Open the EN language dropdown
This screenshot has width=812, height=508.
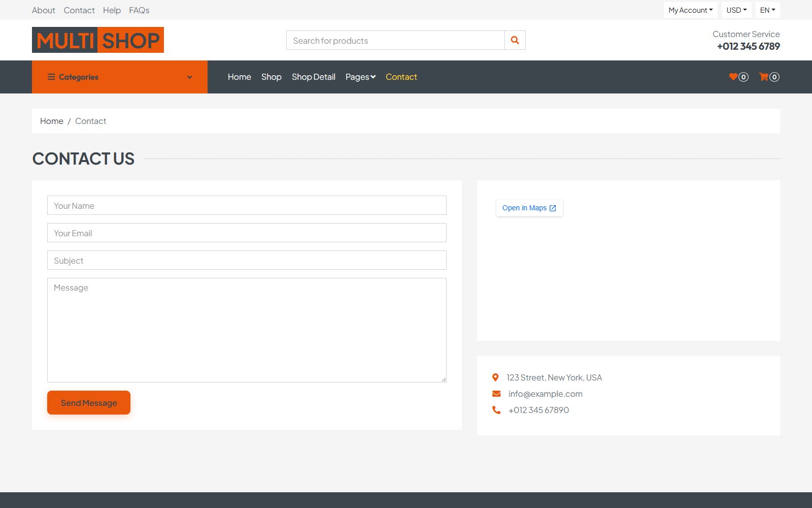[x=767, y=10]
